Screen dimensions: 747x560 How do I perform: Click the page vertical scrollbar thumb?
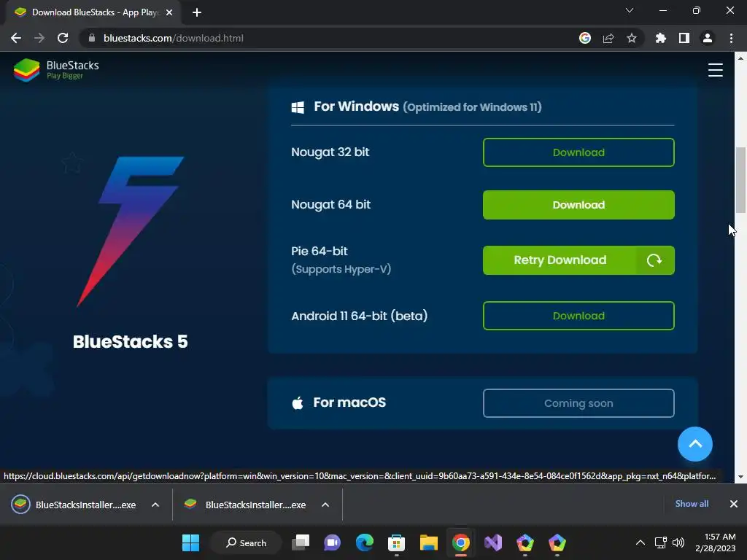click(x=740, y=180)
